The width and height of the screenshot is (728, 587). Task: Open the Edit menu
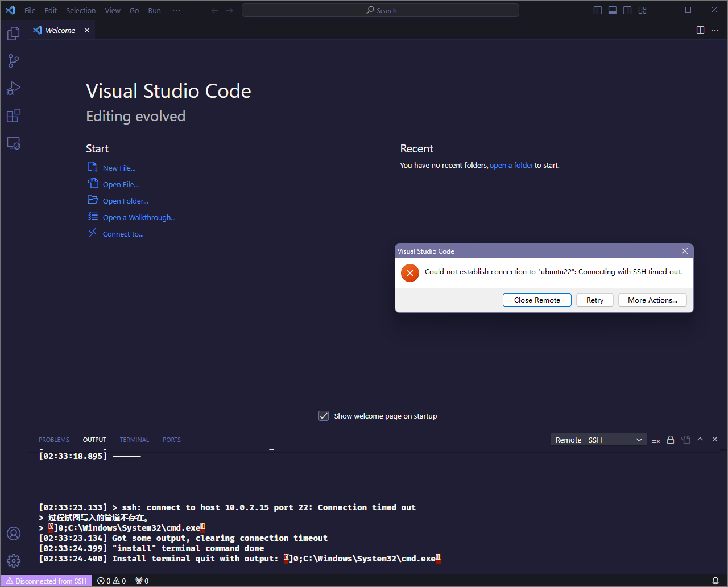51,10
